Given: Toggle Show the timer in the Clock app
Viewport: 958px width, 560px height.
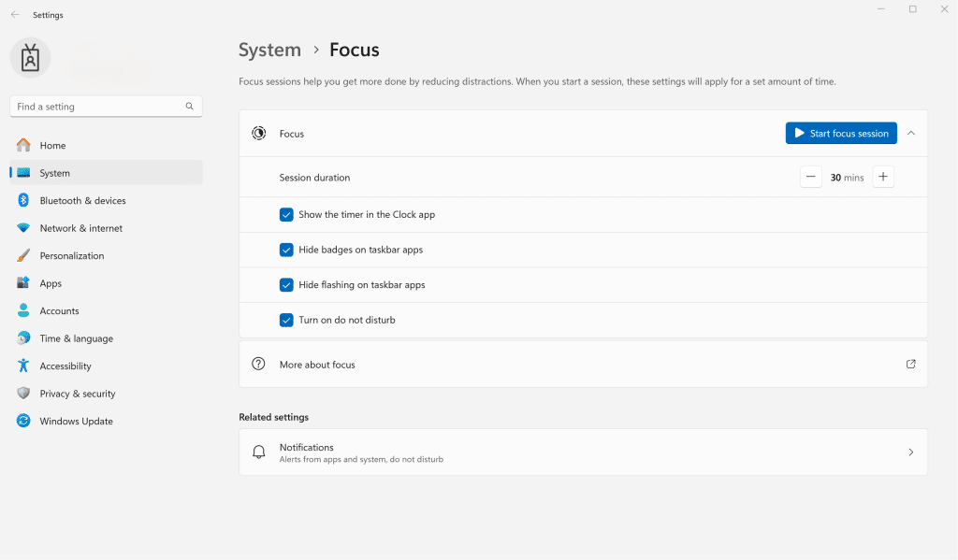Looking at the screenshot, I should click(x=286, y=214).
